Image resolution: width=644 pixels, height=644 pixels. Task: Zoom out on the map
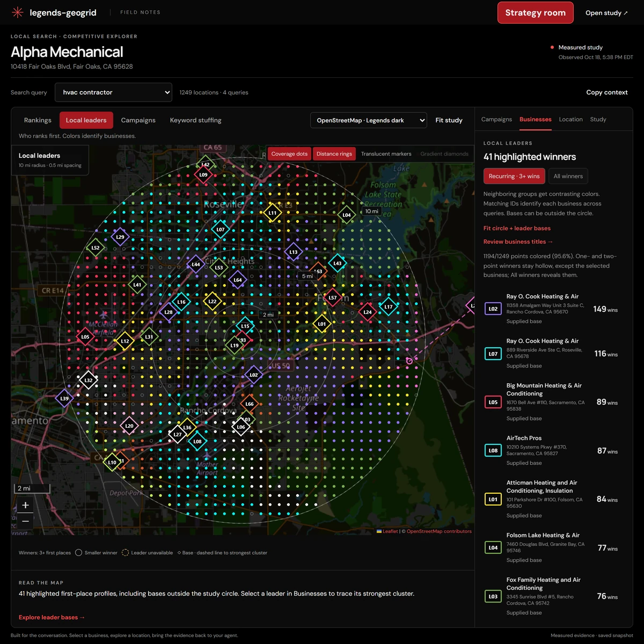25,521
